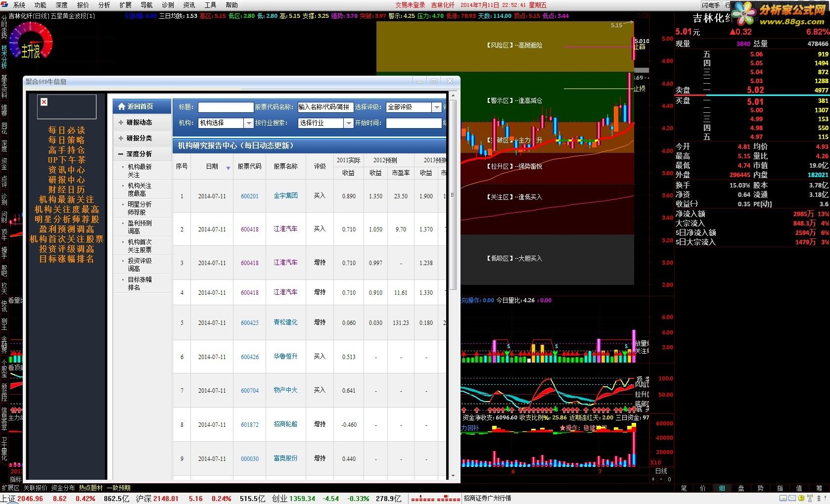Switch to the 一致预期 bottom tab

(119, 488)
